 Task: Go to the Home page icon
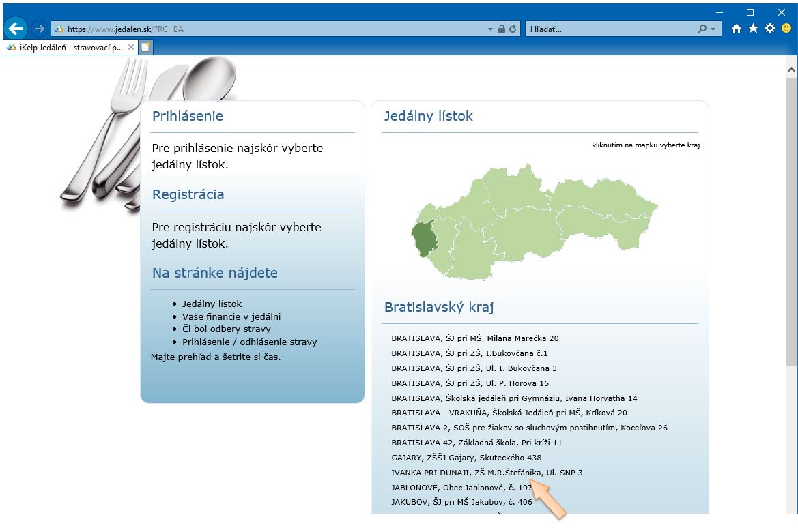pos(737,29)
